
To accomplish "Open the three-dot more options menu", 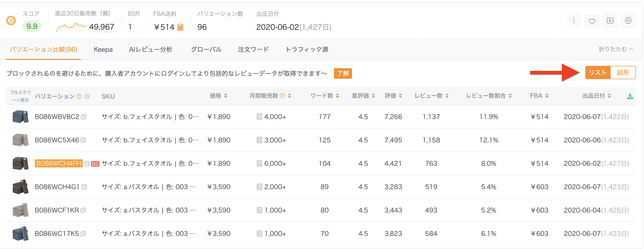I will (574, 21).
